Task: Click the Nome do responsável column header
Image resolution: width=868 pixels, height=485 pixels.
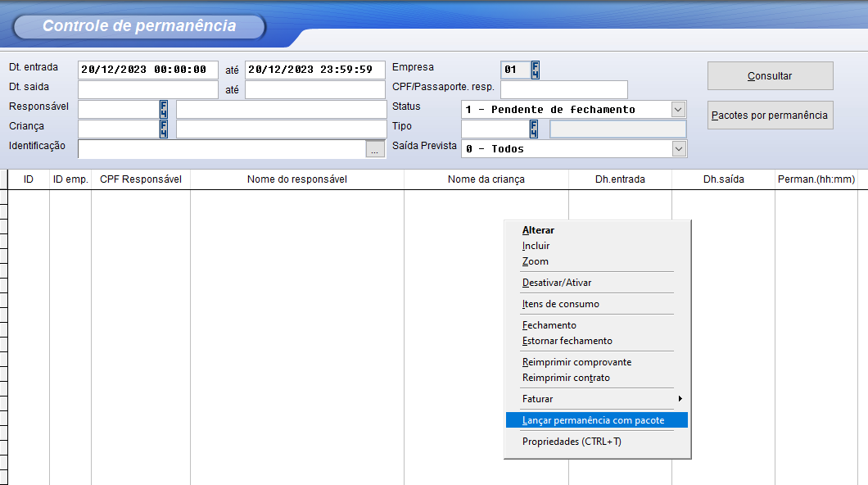Action: tap(296, 179)
